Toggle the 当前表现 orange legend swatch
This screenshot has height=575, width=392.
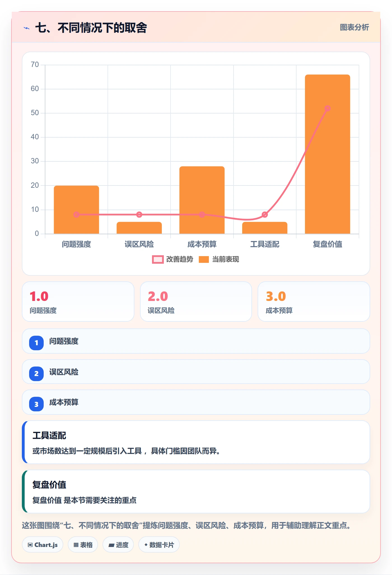[x=204, y=259]
